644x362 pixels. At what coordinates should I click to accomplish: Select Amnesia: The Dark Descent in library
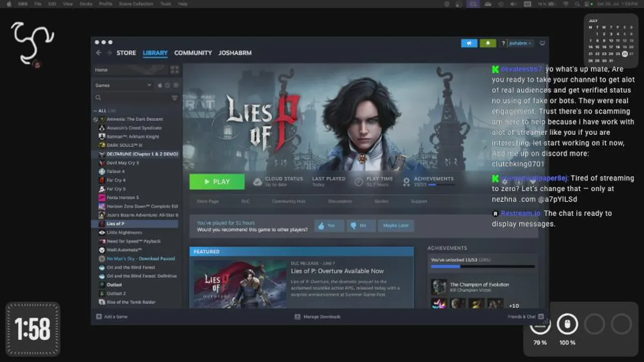[x=135, y=119]
